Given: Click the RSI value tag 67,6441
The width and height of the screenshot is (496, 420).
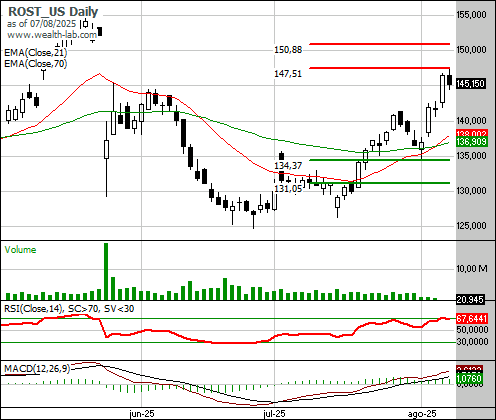Looking at the screenshot, I should [x=472, y=319].
